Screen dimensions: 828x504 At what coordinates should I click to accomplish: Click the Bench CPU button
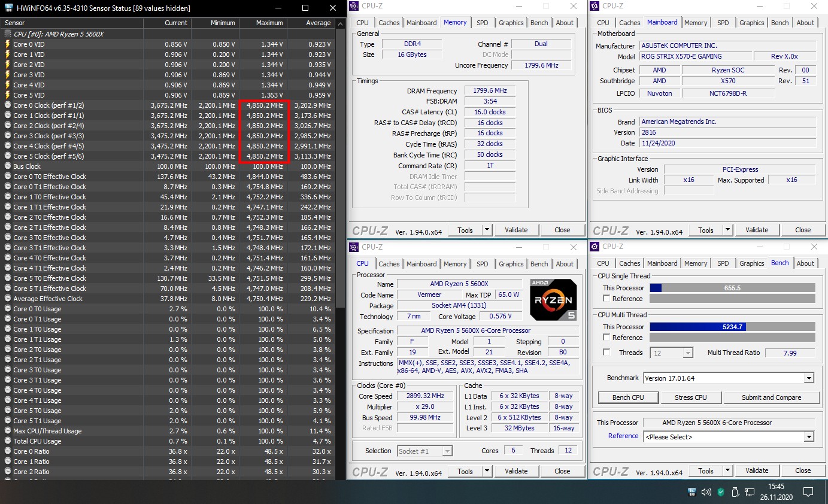click(x=629, y=397)
